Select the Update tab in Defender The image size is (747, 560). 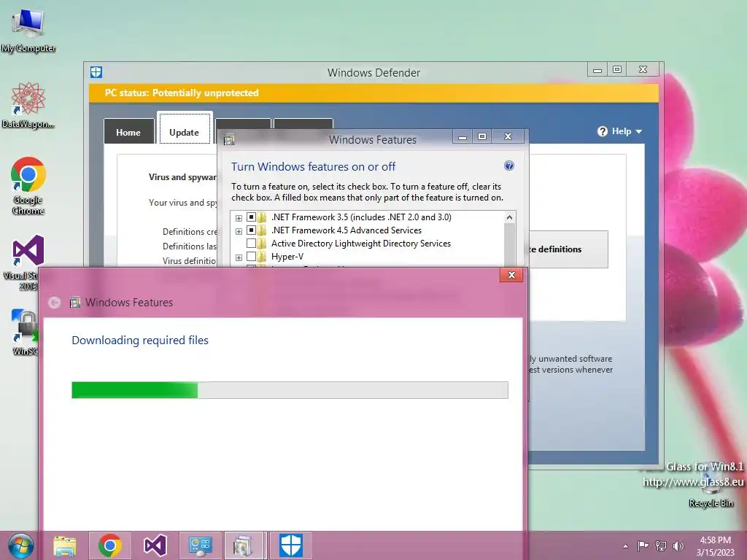click(185, 128)
